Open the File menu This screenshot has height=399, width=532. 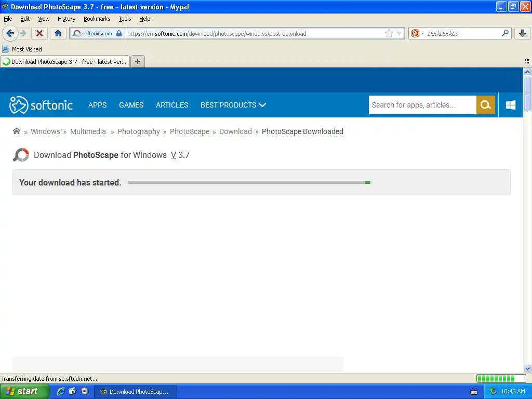[8, 19]
